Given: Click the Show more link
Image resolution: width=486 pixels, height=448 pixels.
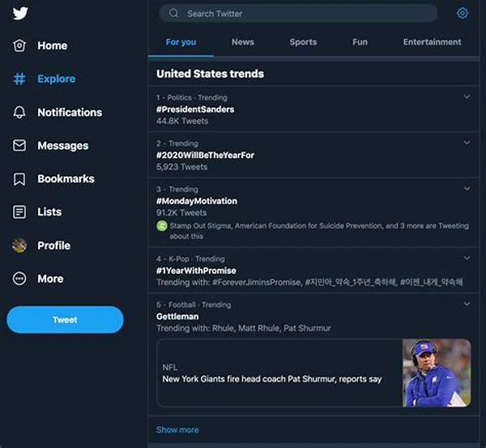Looking at the screenshot, I should 177,429.
